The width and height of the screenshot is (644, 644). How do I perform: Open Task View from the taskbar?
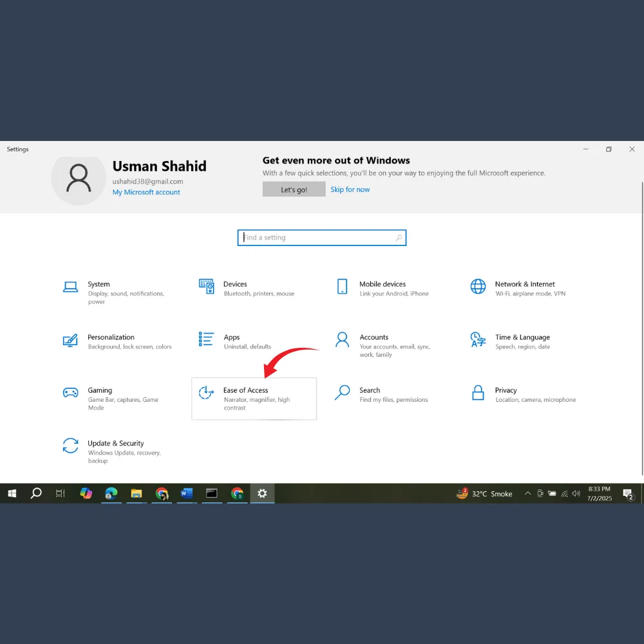(x=61, y=493)
